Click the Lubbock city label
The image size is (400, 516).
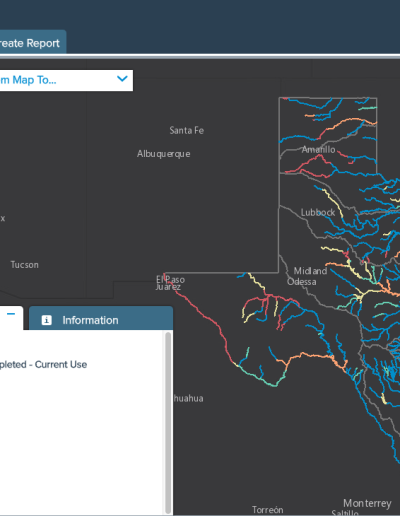318,212
